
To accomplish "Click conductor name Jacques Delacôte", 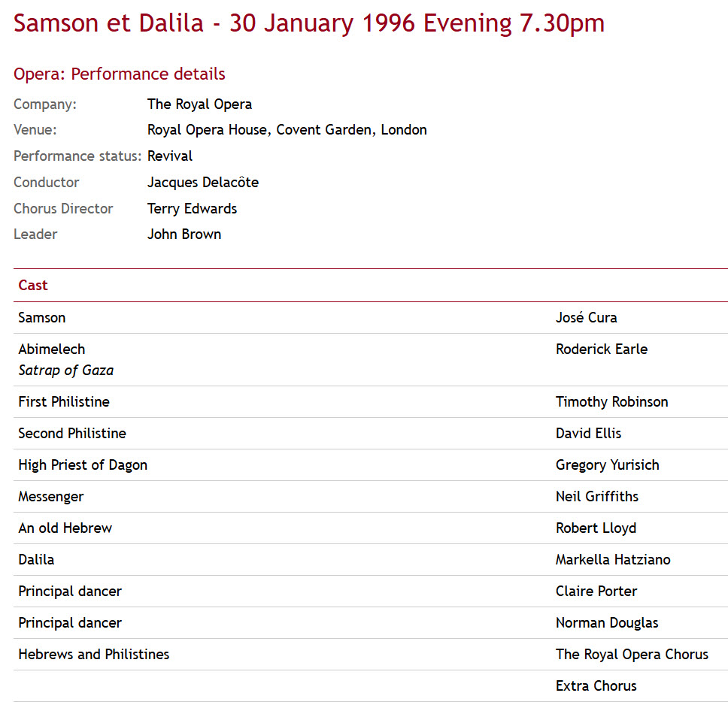I will pos(203,183).
